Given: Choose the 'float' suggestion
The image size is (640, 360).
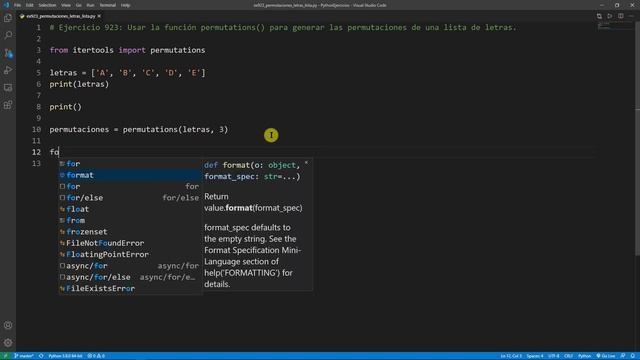Looking at the screenshot, I should click(x=130, y=209).
